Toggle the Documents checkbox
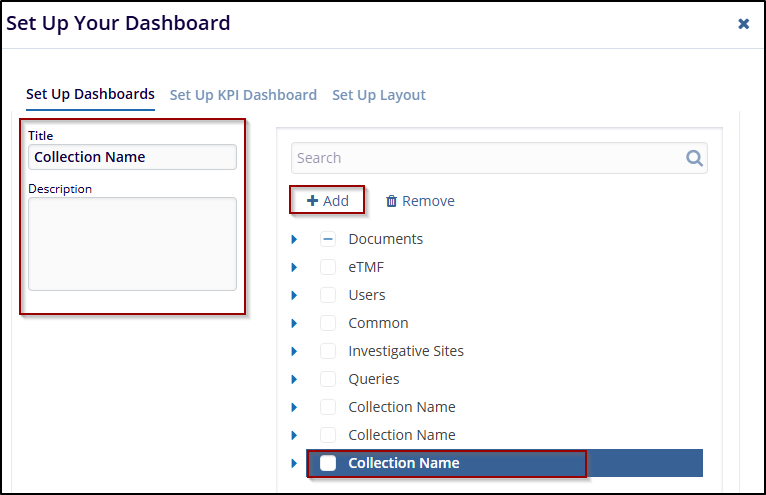The height and width of the screenshot is (495, 766). tap(328, 239)
